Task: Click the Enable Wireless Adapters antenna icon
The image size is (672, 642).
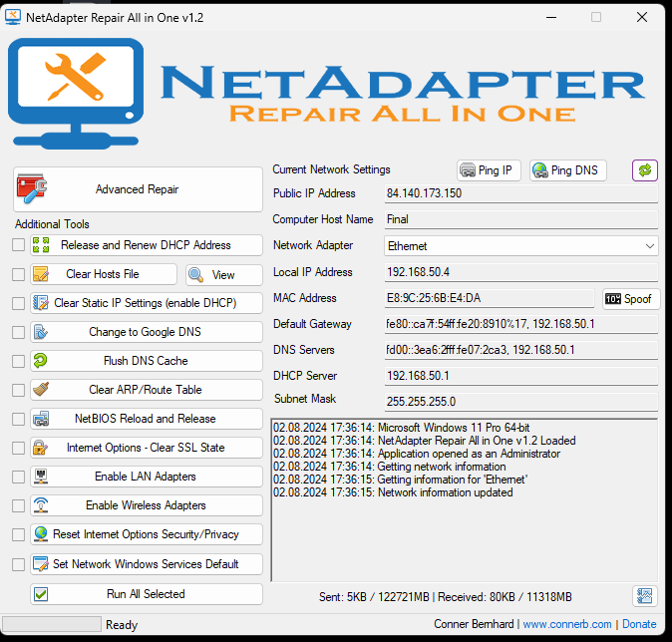Action: click(x=41, y=505)
